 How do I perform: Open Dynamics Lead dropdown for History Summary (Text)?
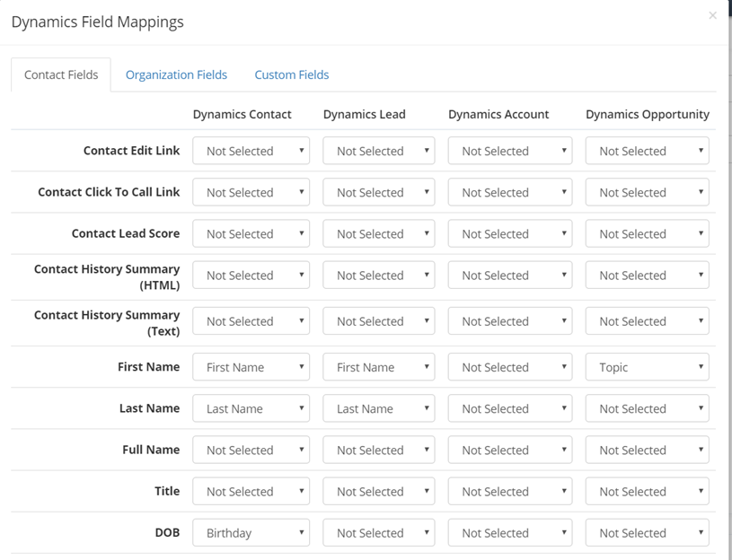pos(379,320)
